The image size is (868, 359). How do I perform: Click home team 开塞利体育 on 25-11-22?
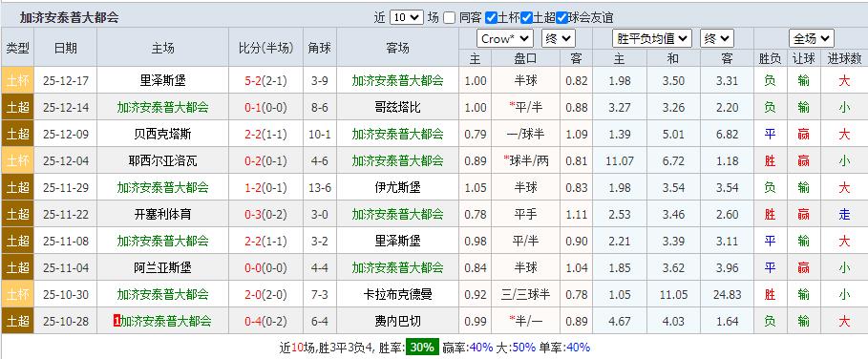coord(162,214)
